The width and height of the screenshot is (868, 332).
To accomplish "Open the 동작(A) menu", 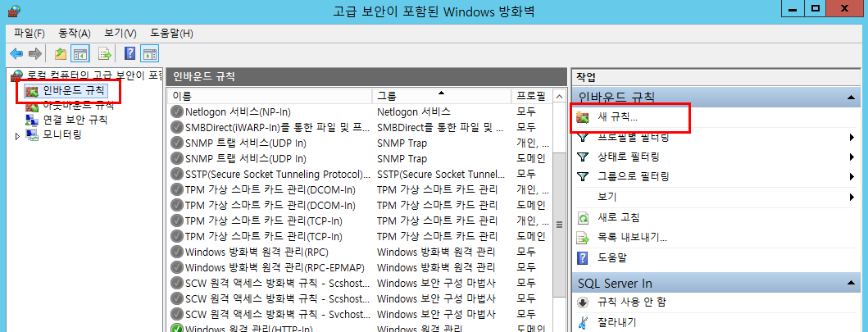I will [x=75, y=33].
